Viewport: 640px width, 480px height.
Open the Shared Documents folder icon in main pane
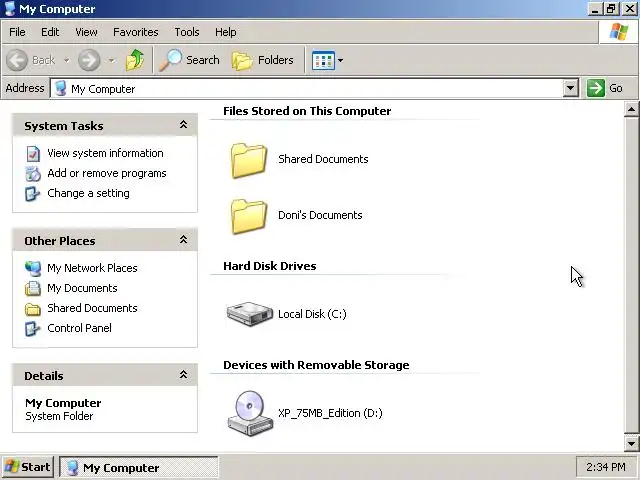coord(249,160)
